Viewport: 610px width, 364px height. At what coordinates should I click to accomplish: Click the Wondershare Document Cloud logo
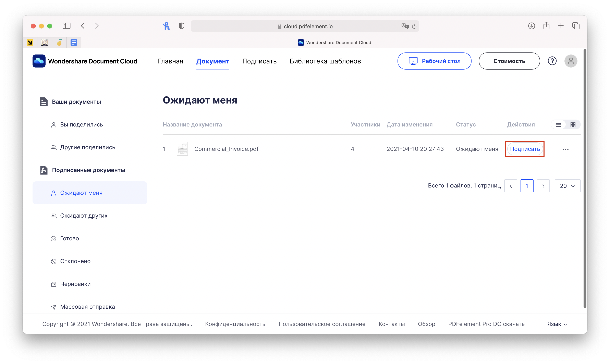tap(85, 61)
